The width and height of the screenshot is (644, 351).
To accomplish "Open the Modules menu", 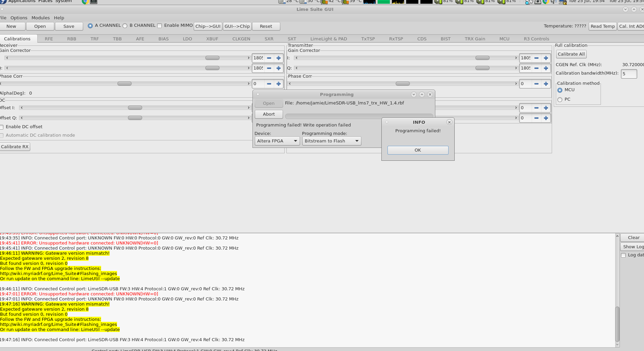I will (x=40, y=18).
